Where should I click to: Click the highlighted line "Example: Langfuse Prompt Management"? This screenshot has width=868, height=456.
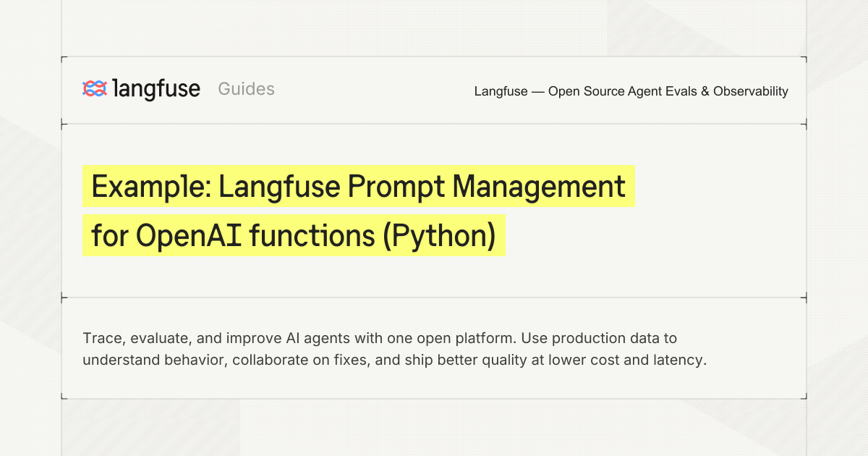tap(358, 187)
